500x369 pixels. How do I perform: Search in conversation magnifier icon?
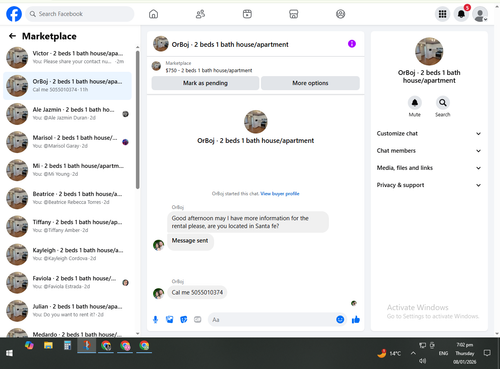pos(443,103)
